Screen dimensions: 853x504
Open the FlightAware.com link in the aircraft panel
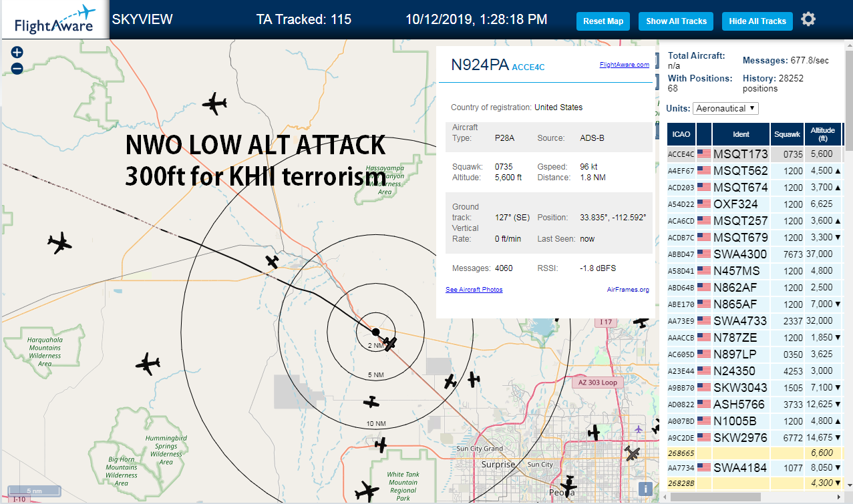click(625, 65)
